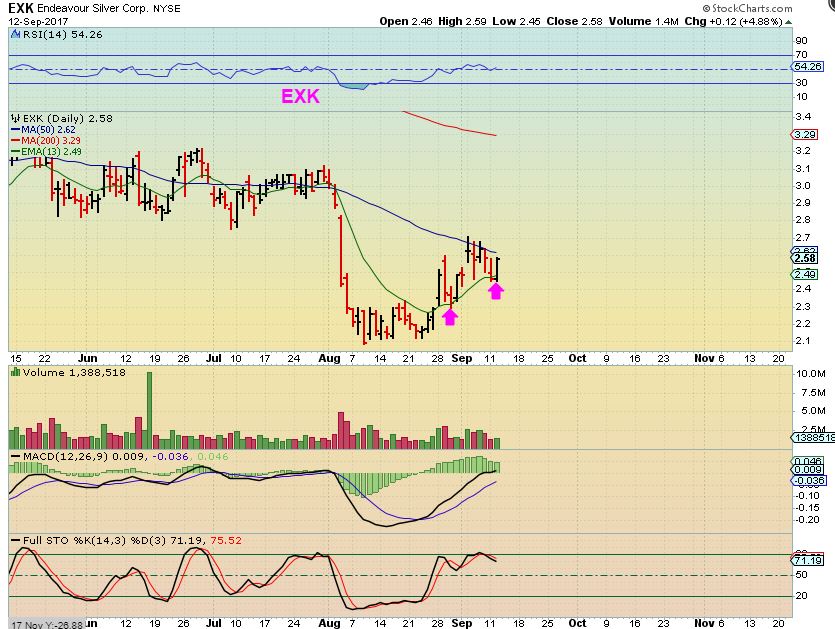Click the EXK ticker symbol in the header

(21, 8)
